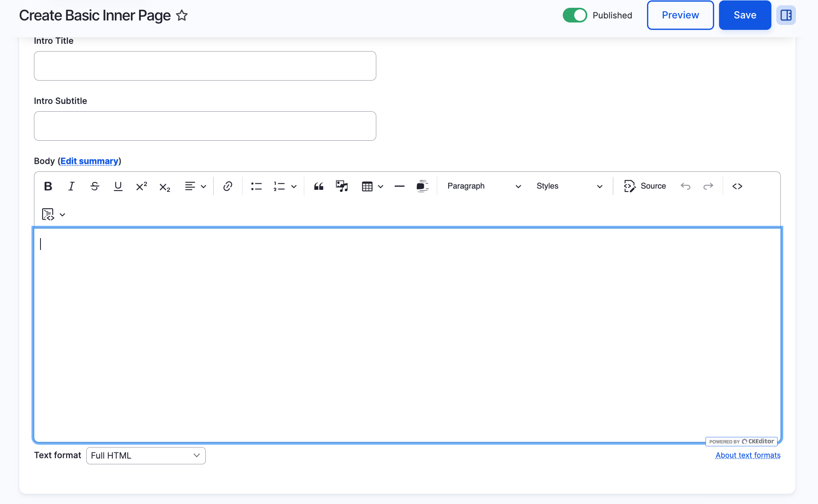Open the Styles dropdown
Image resolution: width=818 pixels, height=504 pixels.
click(569, 186)
